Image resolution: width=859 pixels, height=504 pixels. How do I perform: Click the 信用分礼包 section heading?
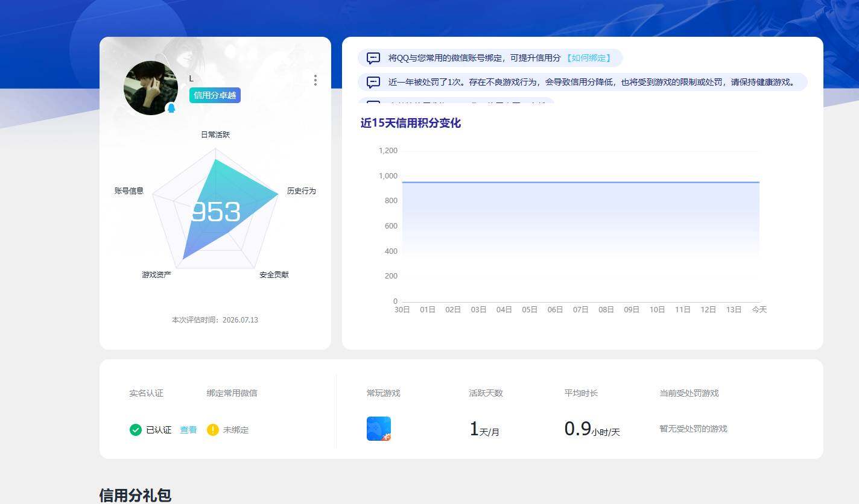tap(135, 496)
